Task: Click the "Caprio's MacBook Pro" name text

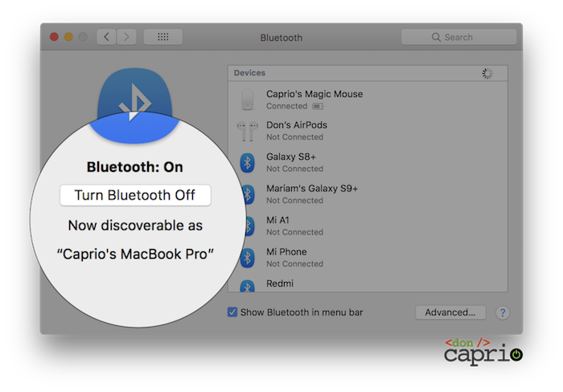Action: pyautogui.click(x=135, y=254)
